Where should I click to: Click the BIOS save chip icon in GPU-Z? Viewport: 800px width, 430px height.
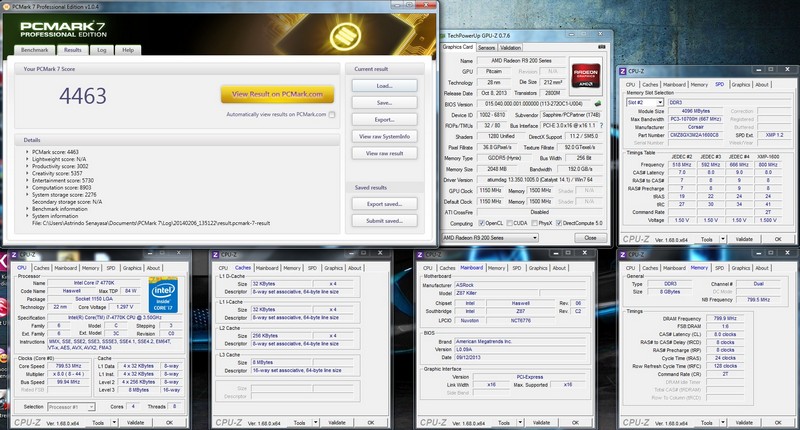[x=597, y=104]
